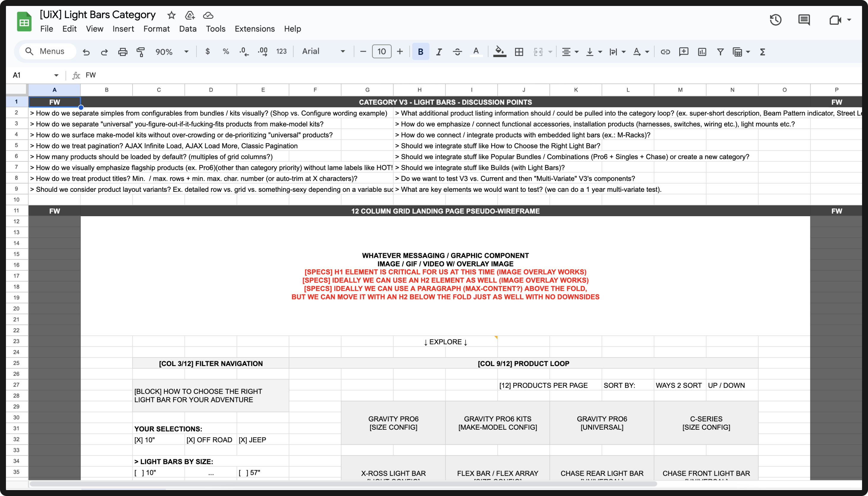Open the Insert menu
This screenshot has width=868, height=496.
(123, 29)
